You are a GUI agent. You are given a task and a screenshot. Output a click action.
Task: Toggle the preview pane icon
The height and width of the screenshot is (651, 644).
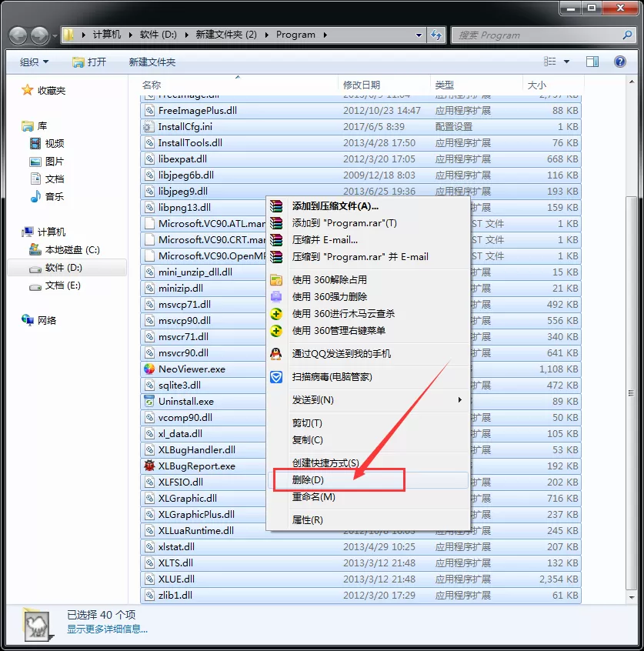point(592,62)
